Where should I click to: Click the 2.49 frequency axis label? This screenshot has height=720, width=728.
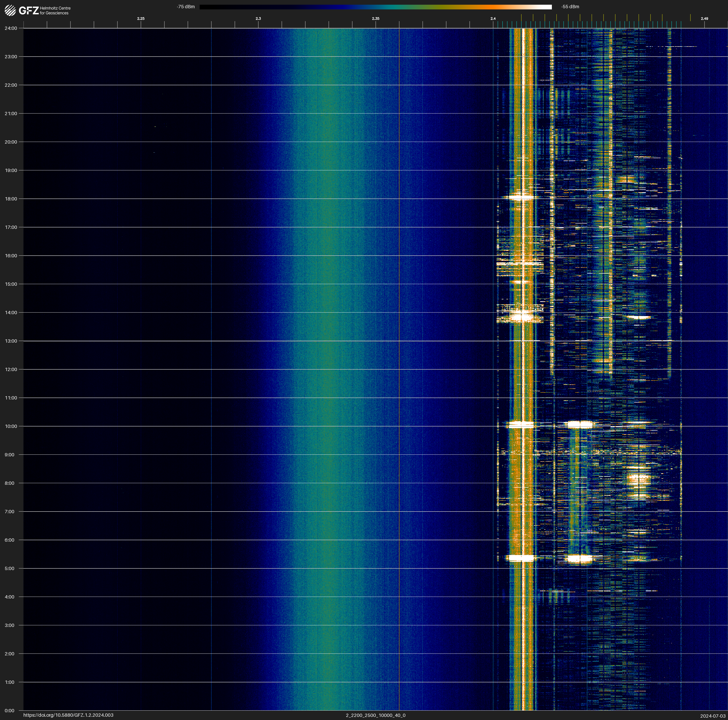[x=704, y=19]
